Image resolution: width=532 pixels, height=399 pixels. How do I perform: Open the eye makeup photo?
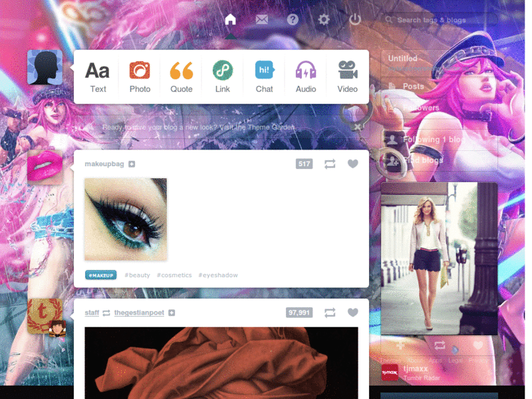[x=126, y=219]
